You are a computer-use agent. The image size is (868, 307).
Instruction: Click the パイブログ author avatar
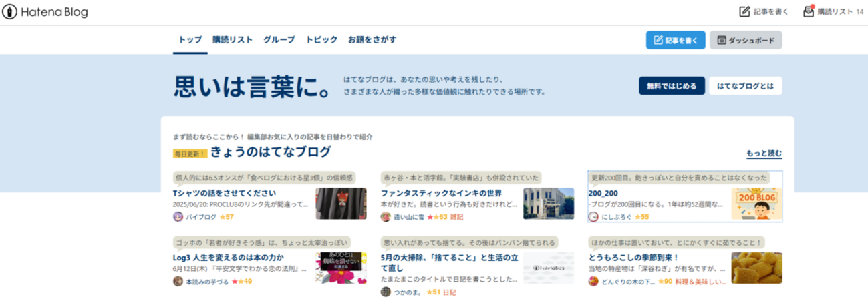(x=178, y=217)
